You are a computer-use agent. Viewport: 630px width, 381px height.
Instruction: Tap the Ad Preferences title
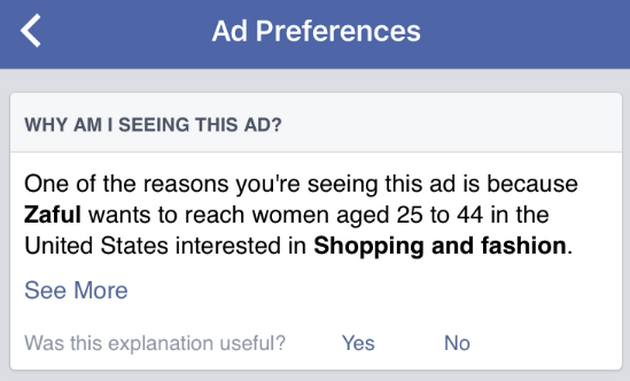click(x=316, y=31)
